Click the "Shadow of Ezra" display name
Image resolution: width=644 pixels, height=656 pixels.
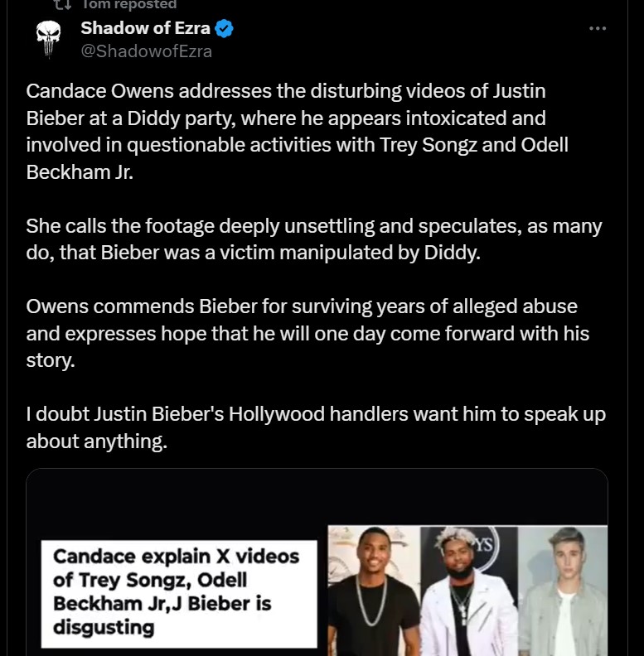click(x=145, y=29)
